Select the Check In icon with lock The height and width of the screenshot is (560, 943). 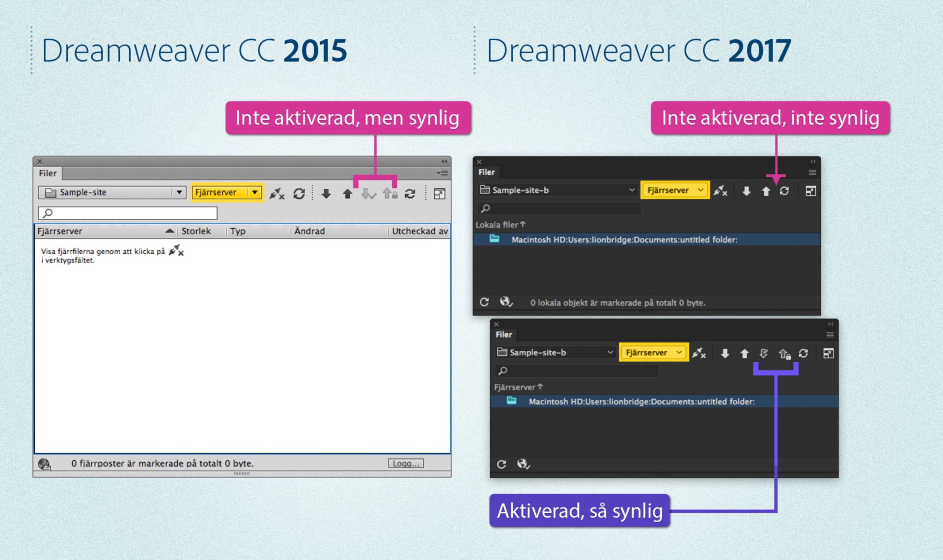tap(390, 193)
